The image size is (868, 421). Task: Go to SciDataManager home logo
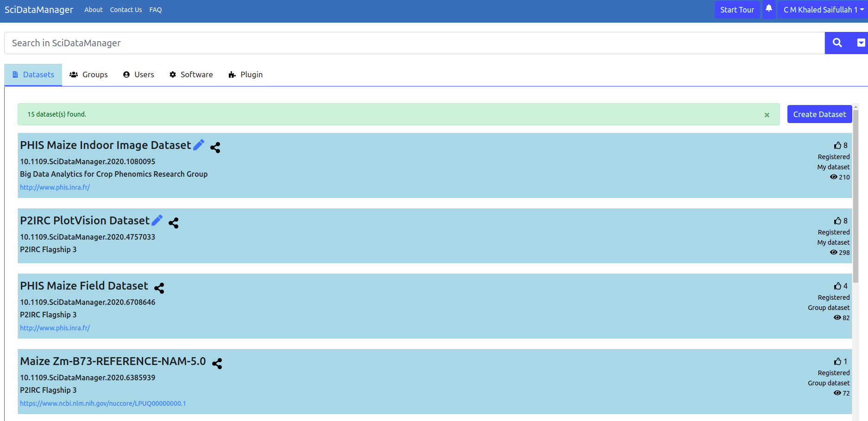39,10
